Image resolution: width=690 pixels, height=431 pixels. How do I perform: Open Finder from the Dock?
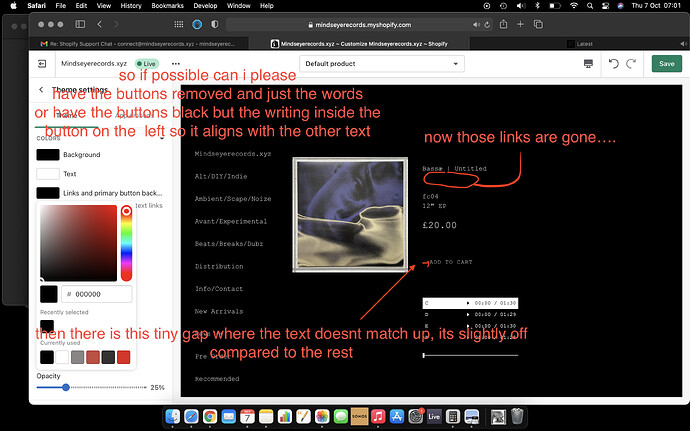172,416
